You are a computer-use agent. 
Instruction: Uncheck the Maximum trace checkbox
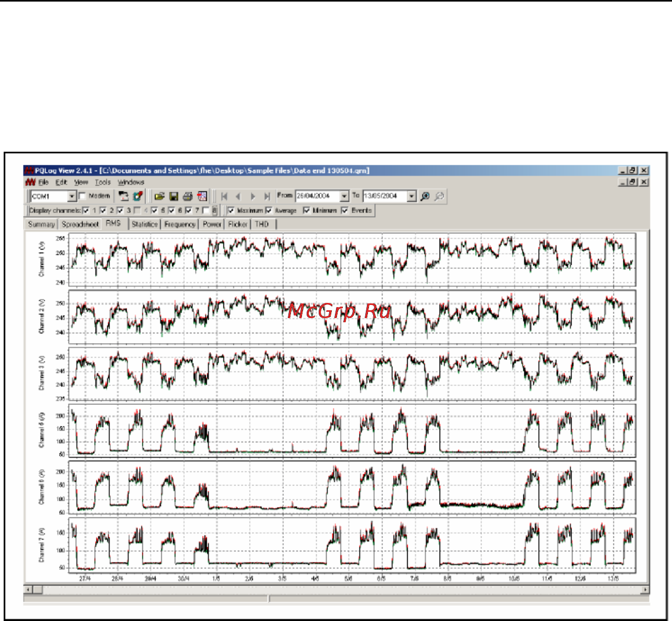click(231, 210)
